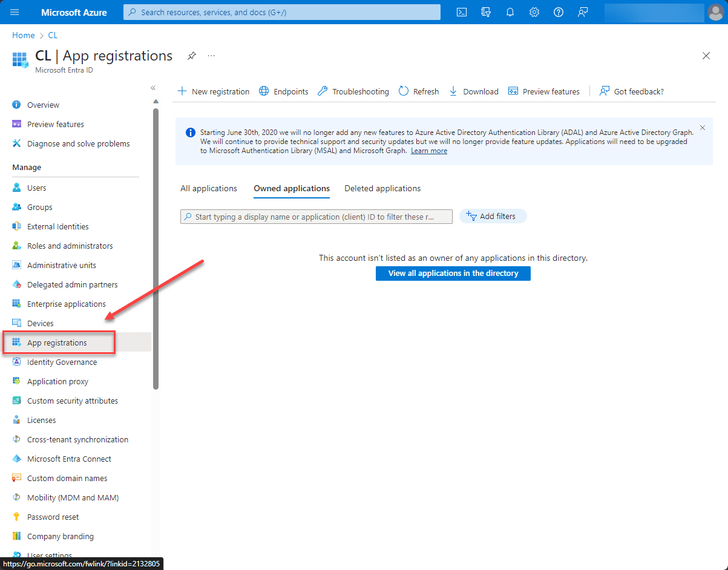Open portal Settings gear
The image size is (728, 570).
pos(534,12)
